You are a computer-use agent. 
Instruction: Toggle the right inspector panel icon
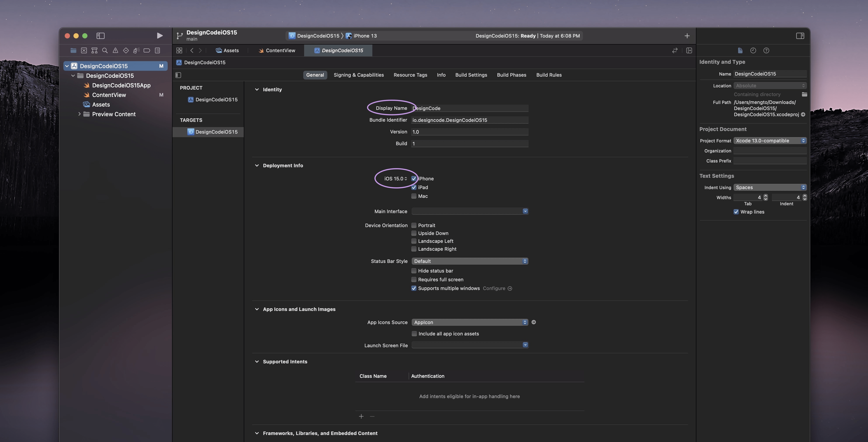pos(800,36)
